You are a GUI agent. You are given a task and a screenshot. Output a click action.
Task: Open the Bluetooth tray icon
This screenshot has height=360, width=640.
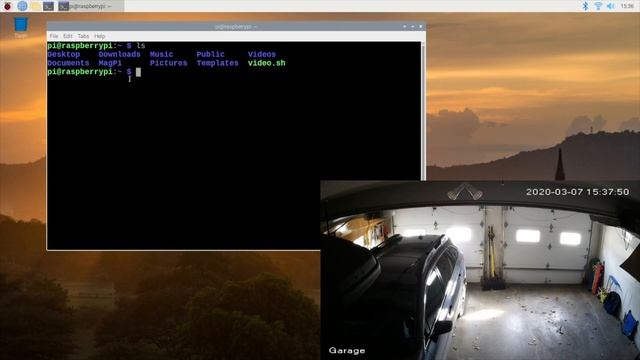[x=585, y=6]
